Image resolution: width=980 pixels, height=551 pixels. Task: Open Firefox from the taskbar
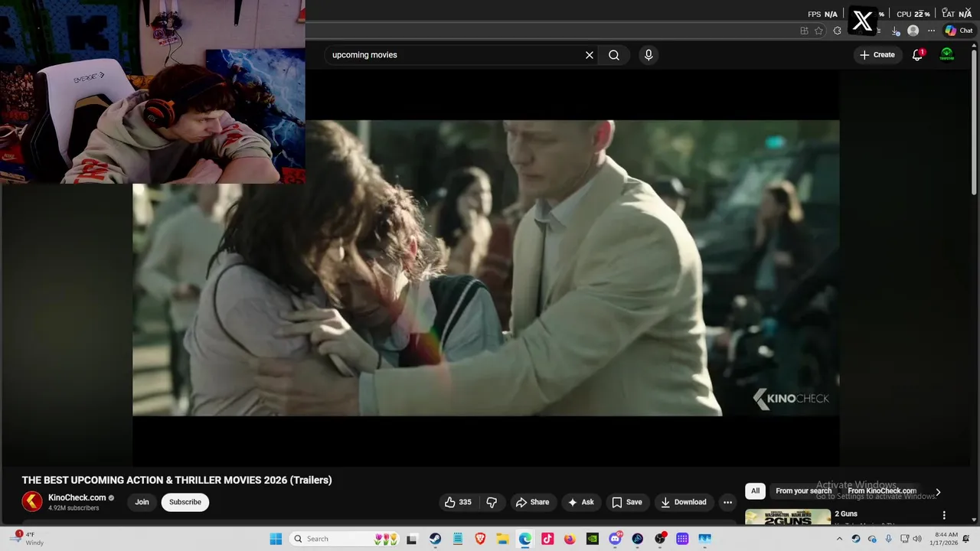tap(570, 539)
